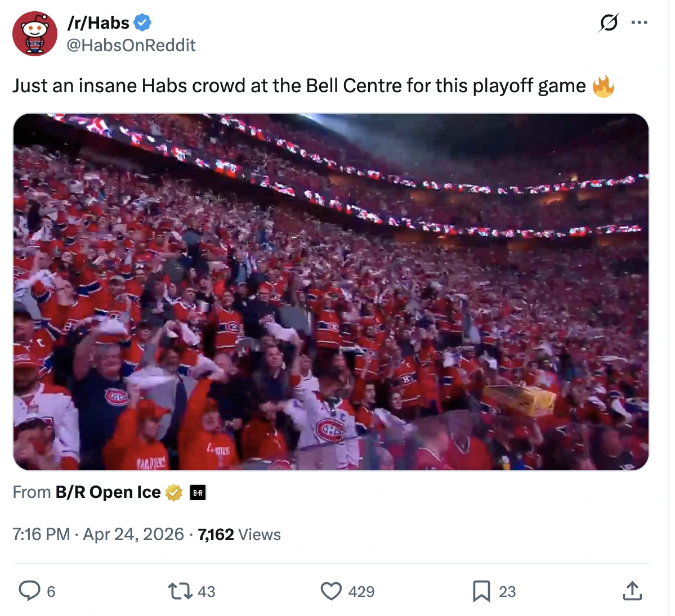Open the 7:16 PM Apr 24, 2026 timestamp
The width and height of the screenshot is (675, 616).
click(x=98, y=534)
